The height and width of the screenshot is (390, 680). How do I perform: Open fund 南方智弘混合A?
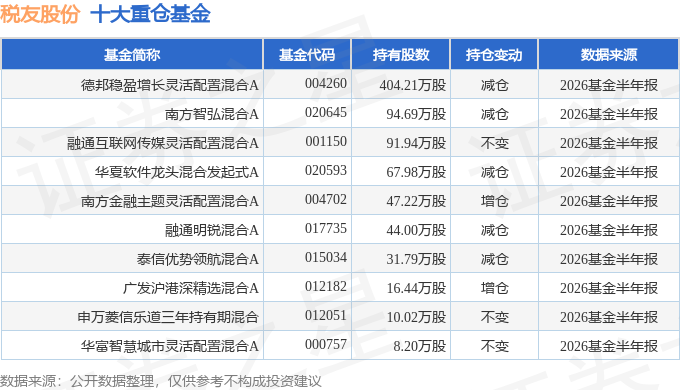pyautogui.click(x=212, y=114)
